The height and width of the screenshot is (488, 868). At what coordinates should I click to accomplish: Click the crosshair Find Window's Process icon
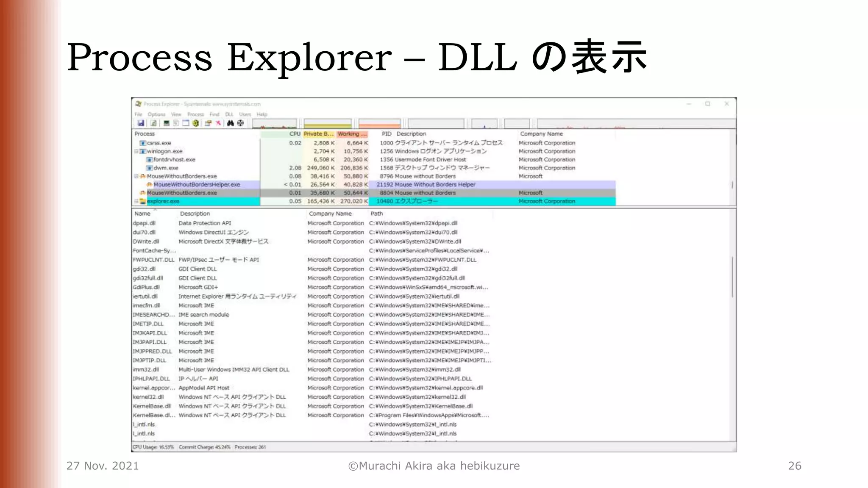coord(241,123)
